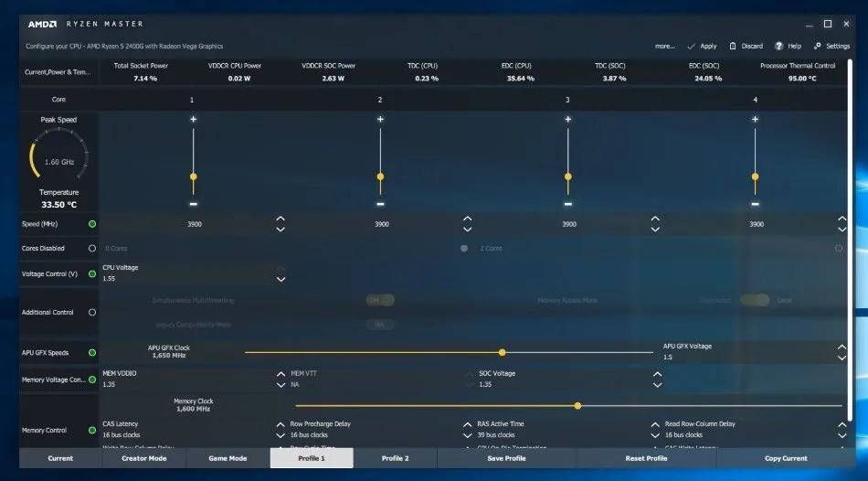Toggle Cores Disabled control indicator
Screen dimensions: 868x481
point(92,248)
